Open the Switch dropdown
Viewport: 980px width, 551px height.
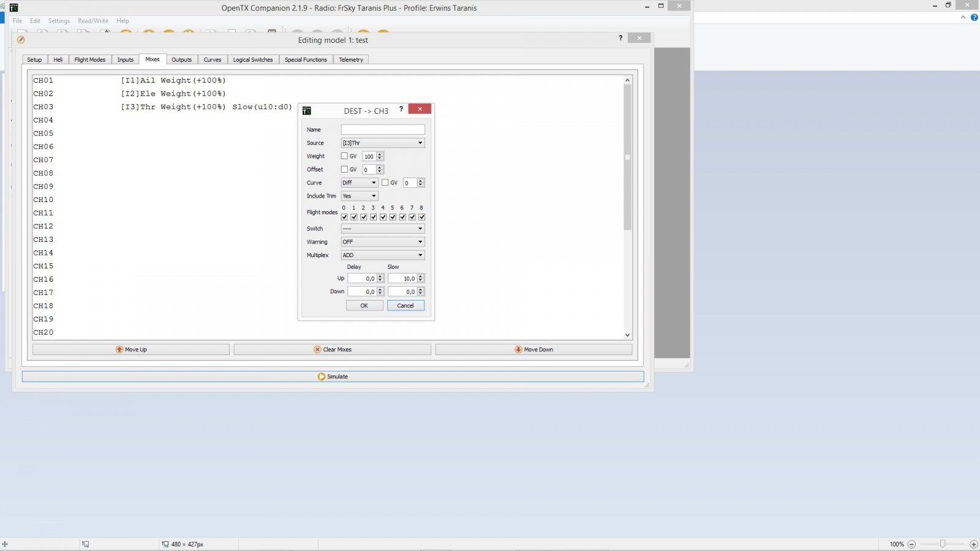(383, 228)
